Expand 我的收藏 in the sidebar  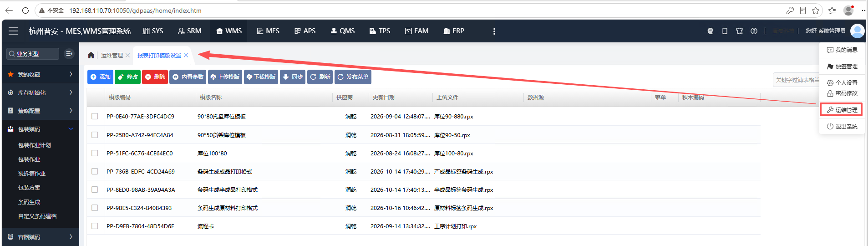pyautogui.click(x=41, y=74)
